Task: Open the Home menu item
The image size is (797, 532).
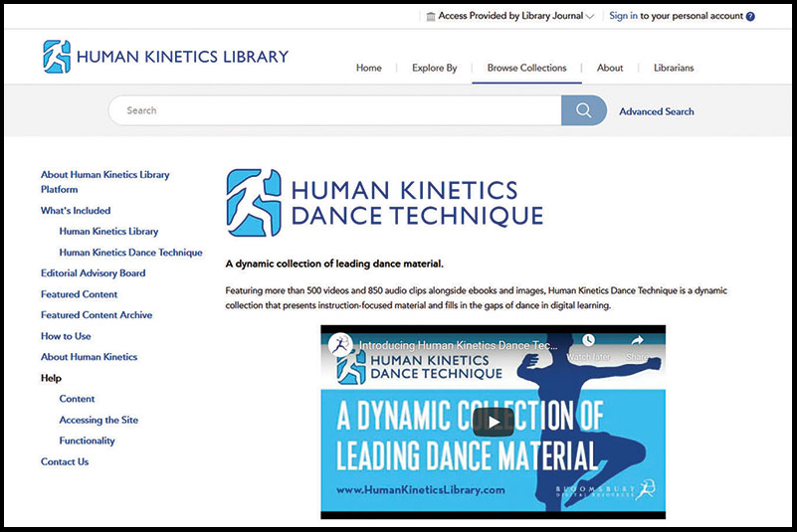Action: click(368, 68)
